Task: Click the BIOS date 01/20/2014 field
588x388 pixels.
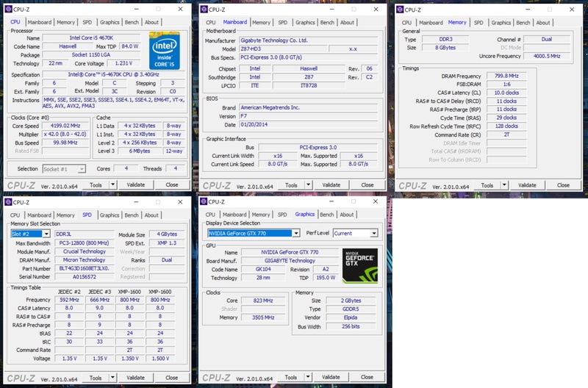Action: pyautogui.click(x=308, y=124)
